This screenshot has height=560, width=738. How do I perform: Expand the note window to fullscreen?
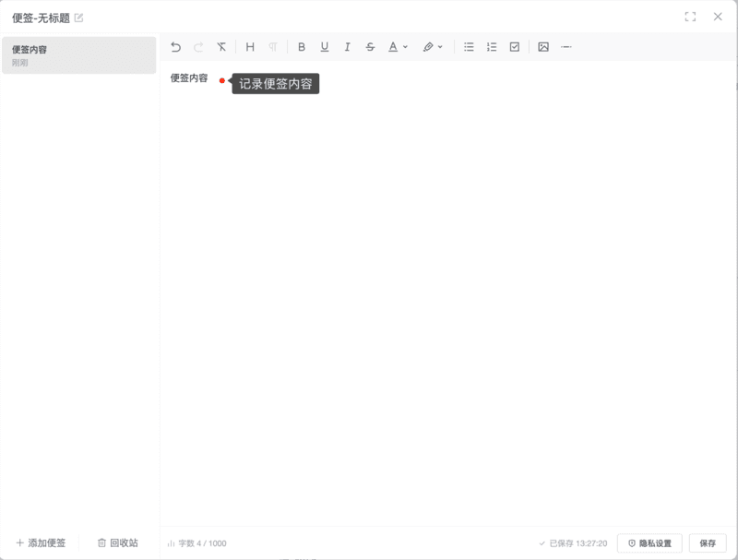click(x=690, y=17)
